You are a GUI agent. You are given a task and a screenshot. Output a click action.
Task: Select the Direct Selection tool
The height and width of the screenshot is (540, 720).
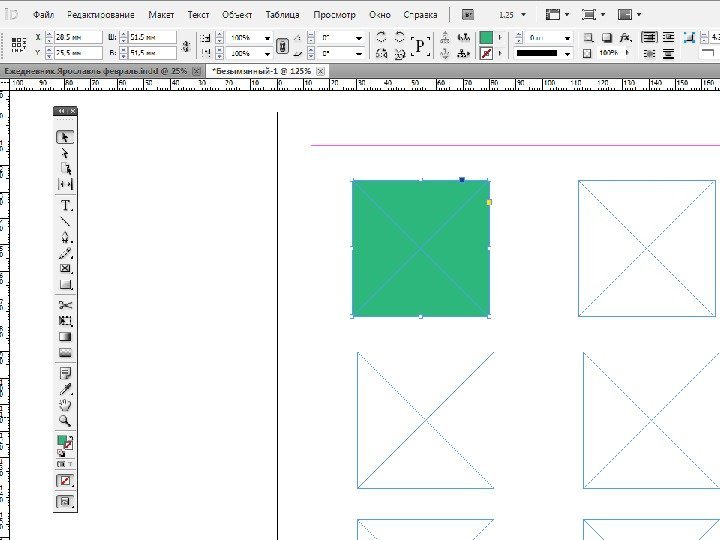click(65, 153)
